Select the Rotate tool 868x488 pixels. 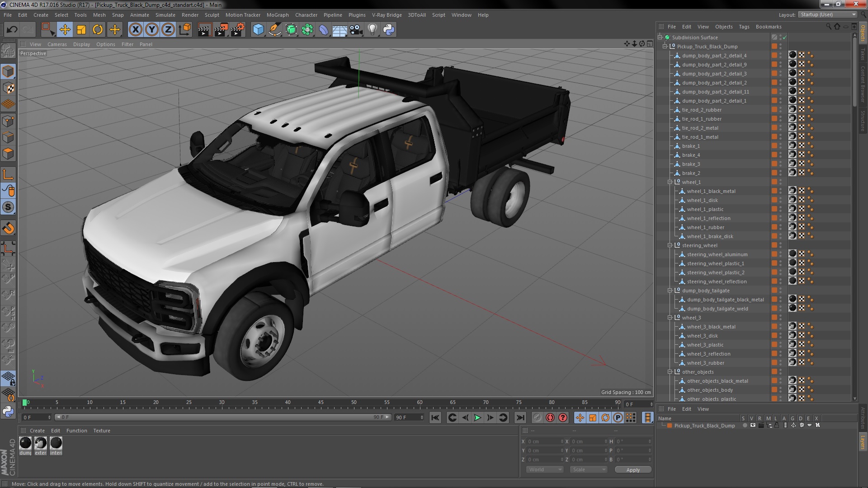pyautogui.click(x=98, y=30)
